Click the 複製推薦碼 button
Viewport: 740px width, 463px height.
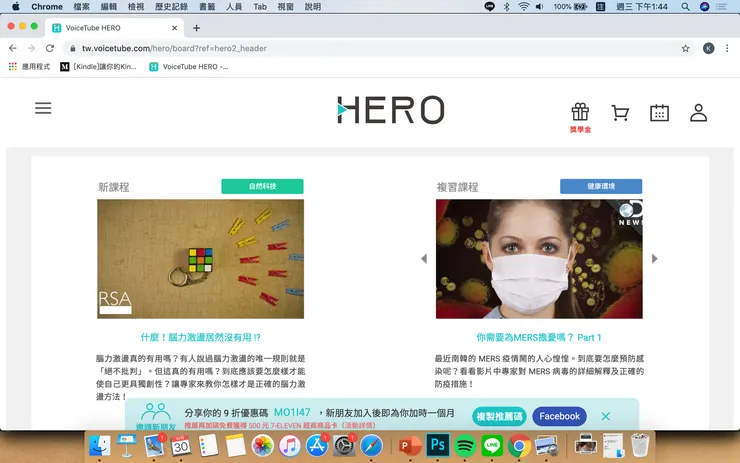tap(499, 416)
